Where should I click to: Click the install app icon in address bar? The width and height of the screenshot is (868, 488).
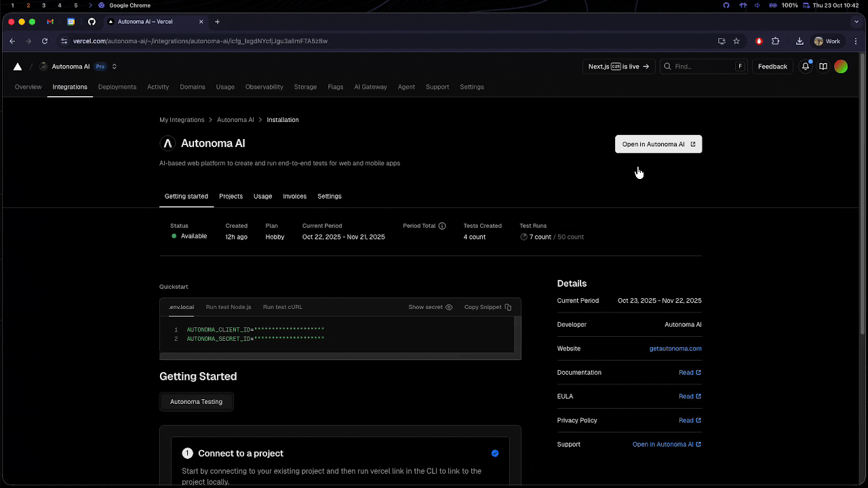[722, 41]
